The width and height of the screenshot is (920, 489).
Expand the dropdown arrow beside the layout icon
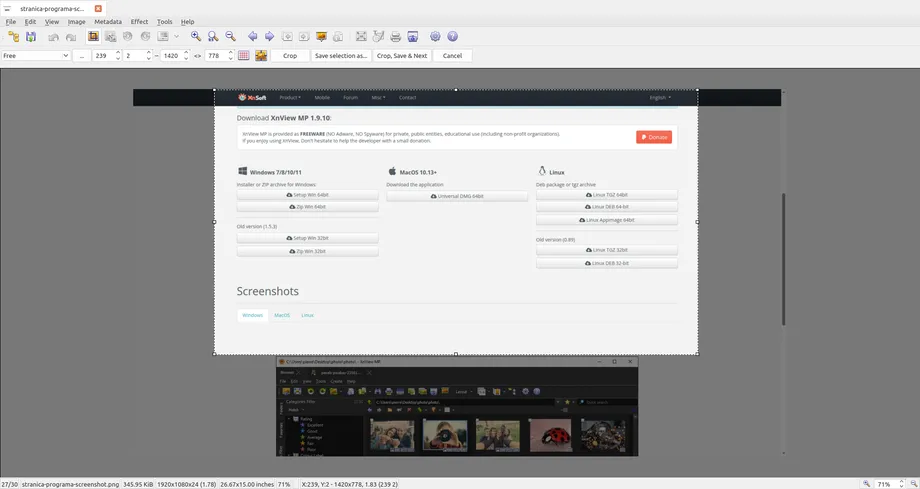click(x=176, y=36)
